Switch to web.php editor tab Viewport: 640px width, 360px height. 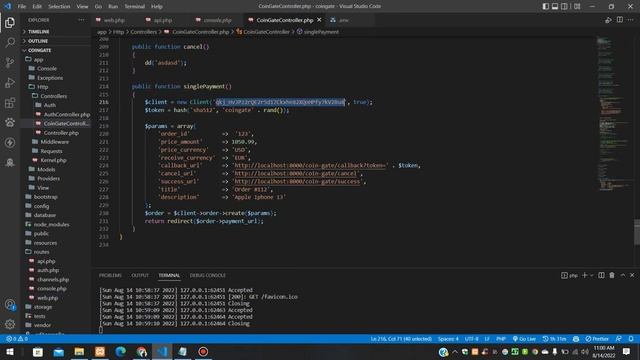tap(114, 20)
